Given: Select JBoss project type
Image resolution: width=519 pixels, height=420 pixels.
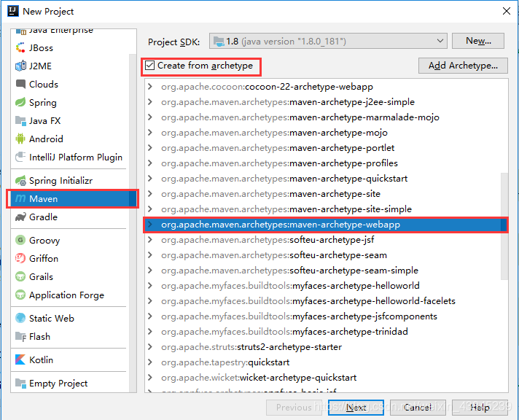Looking at the screenshot, I should click(70, 47).
